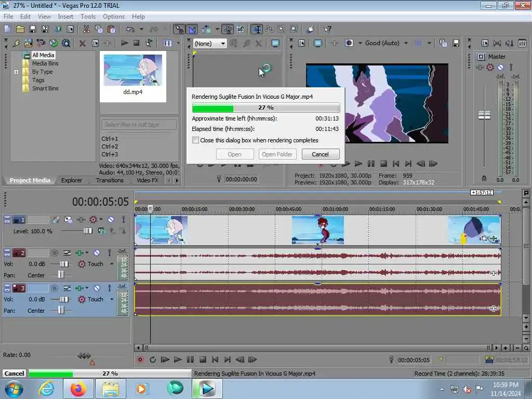
Task: Click Video Preview on External Monitor icon
Action: (x=317, y=43)
